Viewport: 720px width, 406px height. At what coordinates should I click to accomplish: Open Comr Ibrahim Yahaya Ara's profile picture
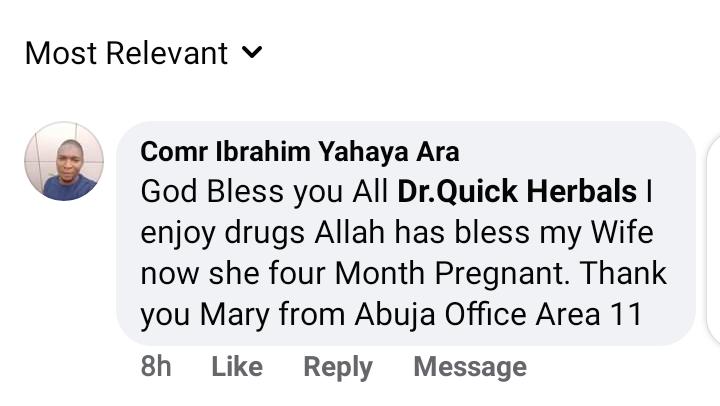click(x=64, y=161)
